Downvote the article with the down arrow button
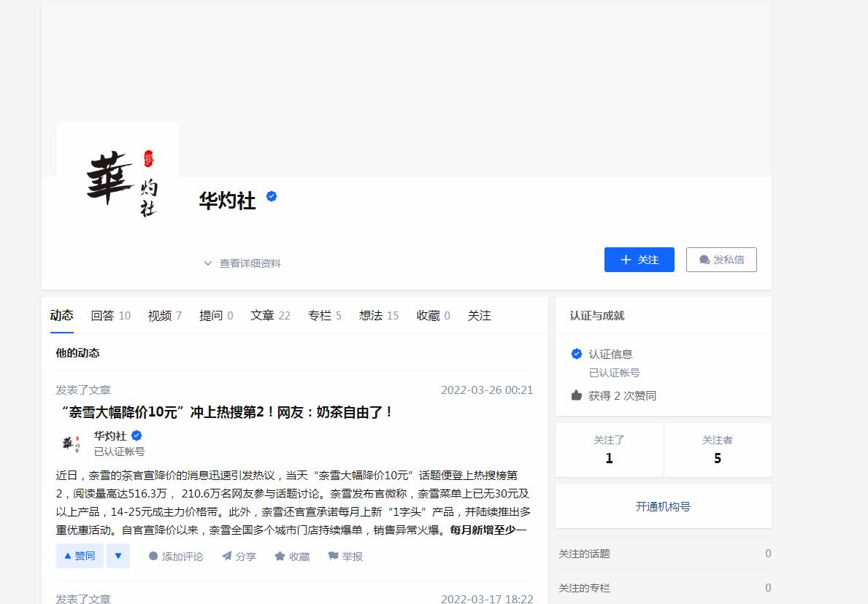 click(118, 556)
